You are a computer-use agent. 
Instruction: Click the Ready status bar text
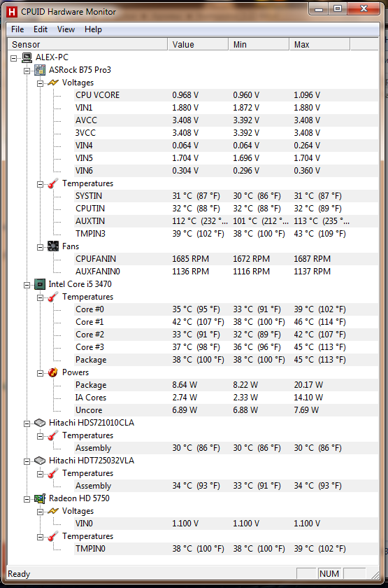pos(19,574)
